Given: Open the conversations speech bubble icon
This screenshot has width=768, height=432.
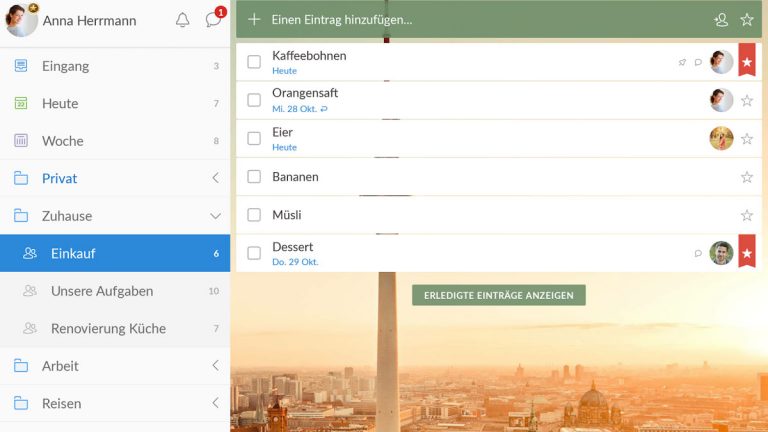Looking at the screenshot, I should coord(213,20).
